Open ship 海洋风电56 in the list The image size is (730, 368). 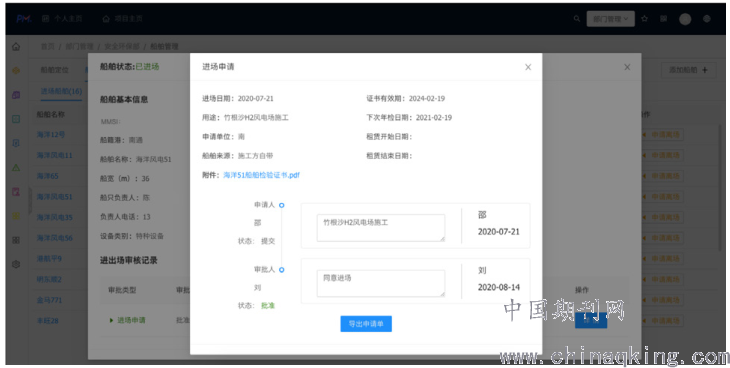pos(54,238)
